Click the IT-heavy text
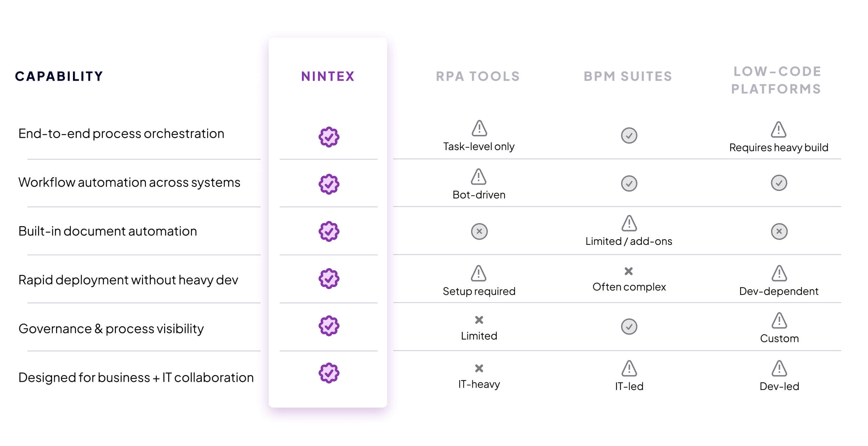This screenshot has width=868, height=446. (x=479, y=384)
